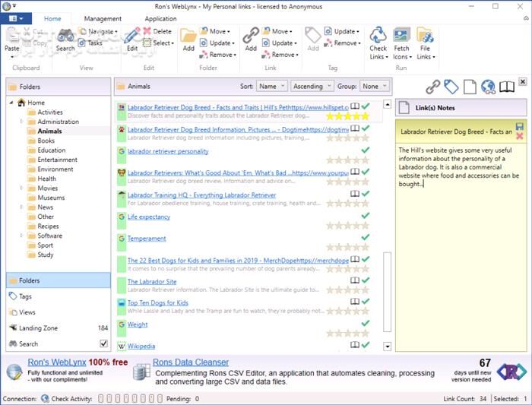
Task: Save the note with the floppy disk icon
Action: [519, 126]
